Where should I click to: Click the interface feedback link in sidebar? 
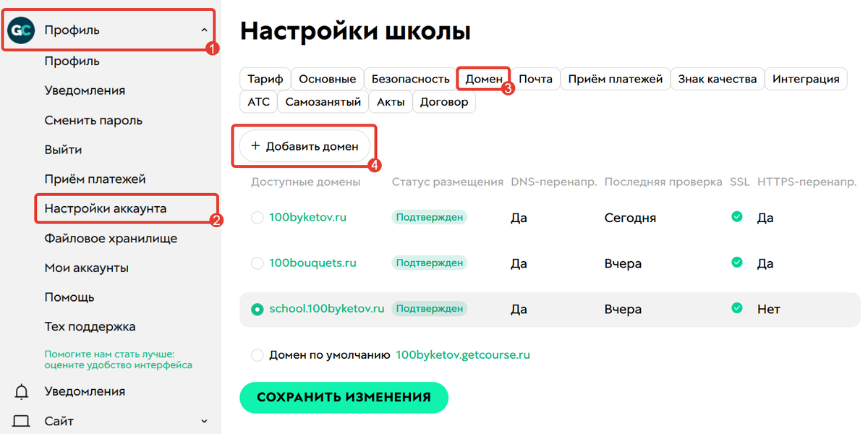point(118,359)
